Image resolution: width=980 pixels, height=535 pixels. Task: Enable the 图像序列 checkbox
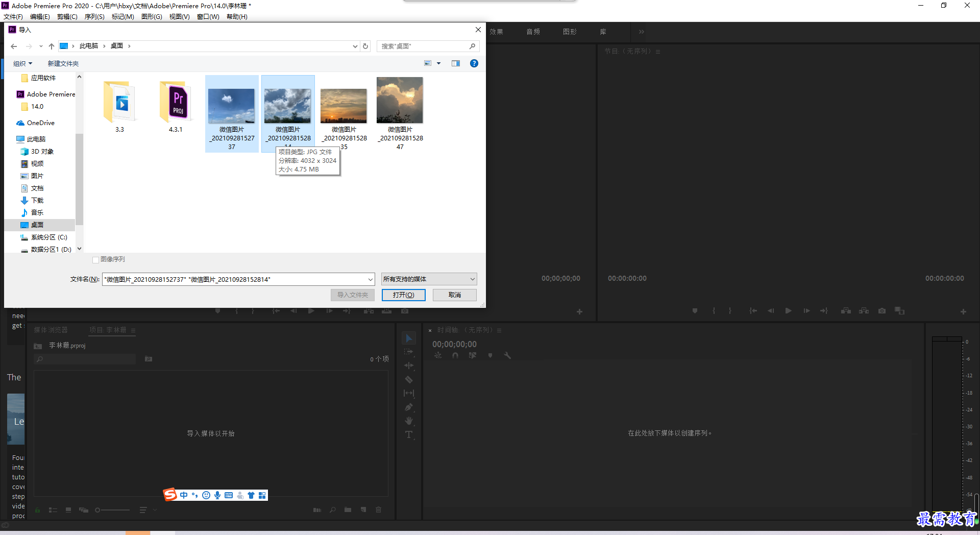[x=95, y=260]
